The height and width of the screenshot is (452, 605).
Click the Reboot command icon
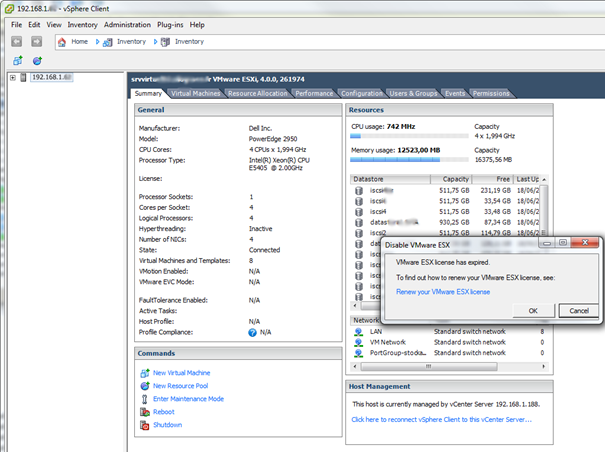point(145,412)
